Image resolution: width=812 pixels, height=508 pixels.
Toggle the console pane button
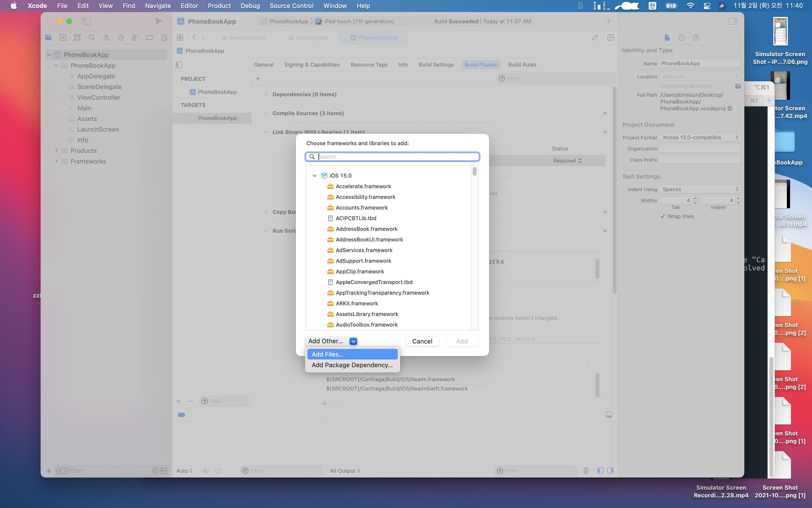pos(610,471)
